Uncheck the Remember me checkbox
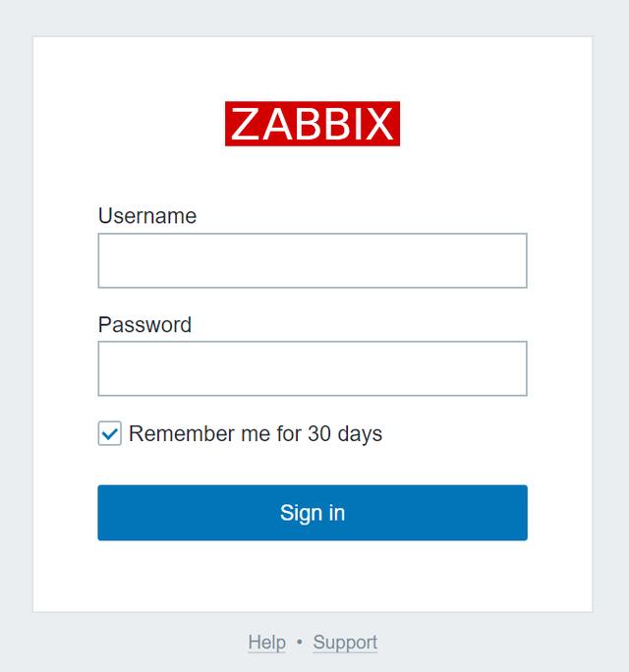The width and height of the screenshot is (629, 672). (x=110, y=433)
